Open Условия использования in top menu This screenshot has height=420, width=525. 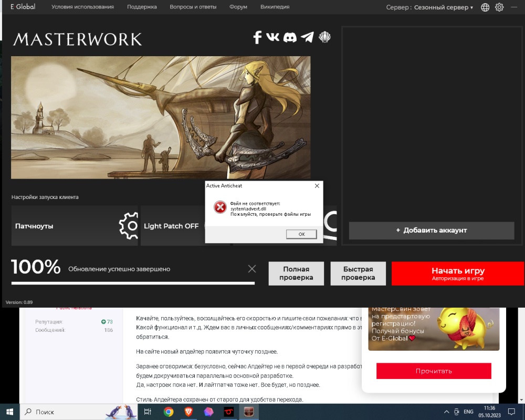(82, 7)
